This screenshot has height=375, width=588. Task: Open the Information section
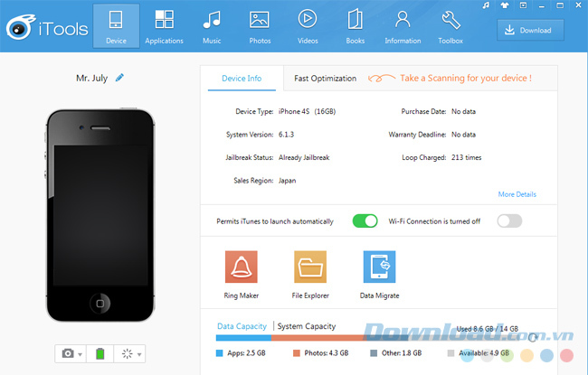(403, 26)
